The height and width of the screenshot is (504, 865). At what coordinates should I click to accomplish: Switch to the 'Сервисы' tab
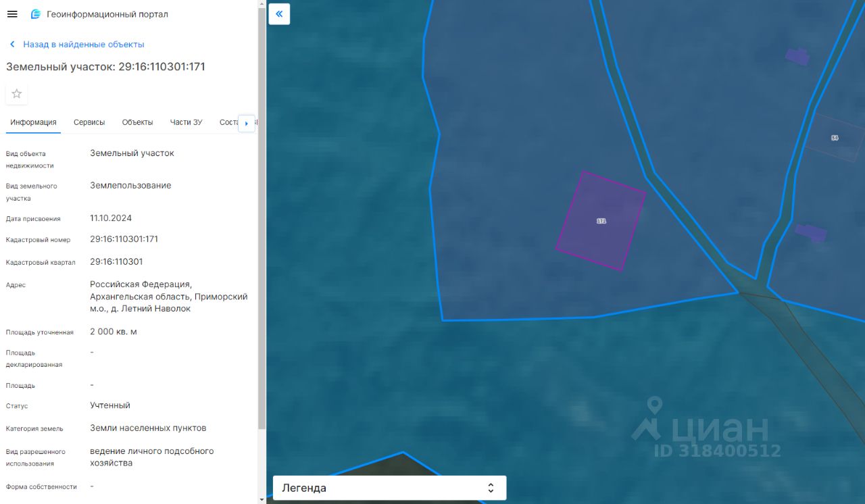[x=89, y=122]
